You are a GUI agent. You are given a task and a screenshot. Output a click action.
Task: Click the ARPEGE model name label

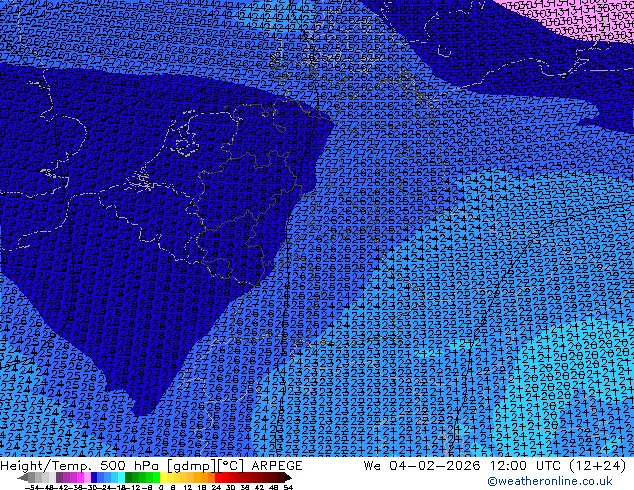tap(277, 466)
